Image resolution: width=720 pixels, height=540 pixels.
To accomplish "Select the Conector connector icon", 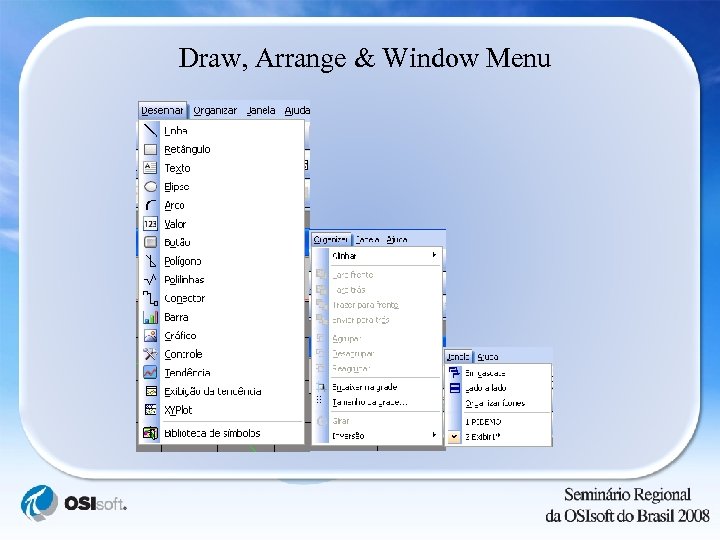I will [x=150, y=298].
